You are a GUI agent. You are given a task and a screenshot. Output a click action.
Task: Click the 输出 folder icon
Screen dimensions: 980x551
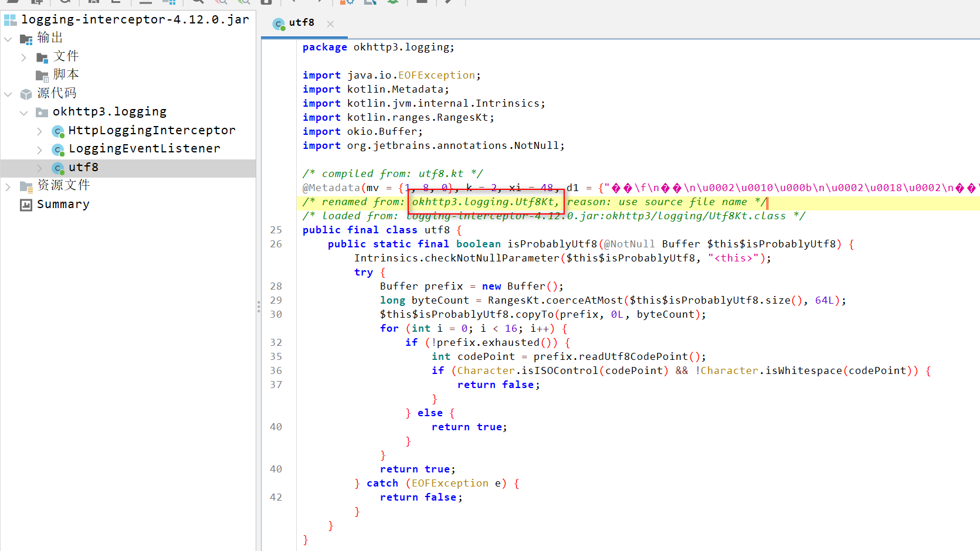click(26, 39)
